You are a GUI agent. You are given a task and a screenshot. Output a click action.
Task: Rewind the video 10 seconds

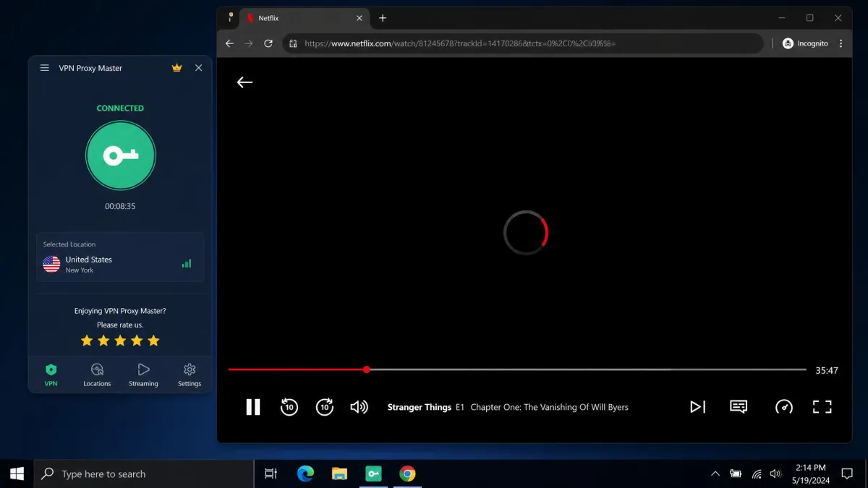pos(289,407)
